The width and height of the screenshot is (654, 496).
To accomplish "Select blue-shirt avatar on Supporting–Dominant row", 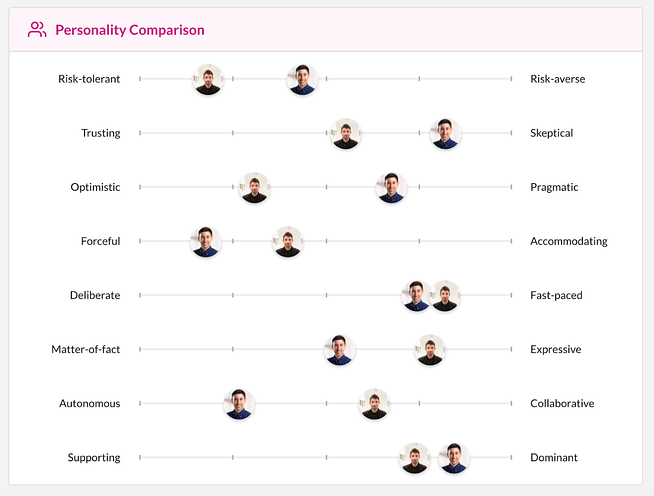I will [454, 458].
